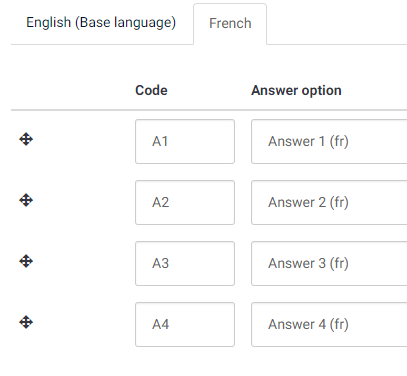Click the Answer option column header
Image resolution: width=407 pixels, height=376 pixels.
[x=296, y=90]
